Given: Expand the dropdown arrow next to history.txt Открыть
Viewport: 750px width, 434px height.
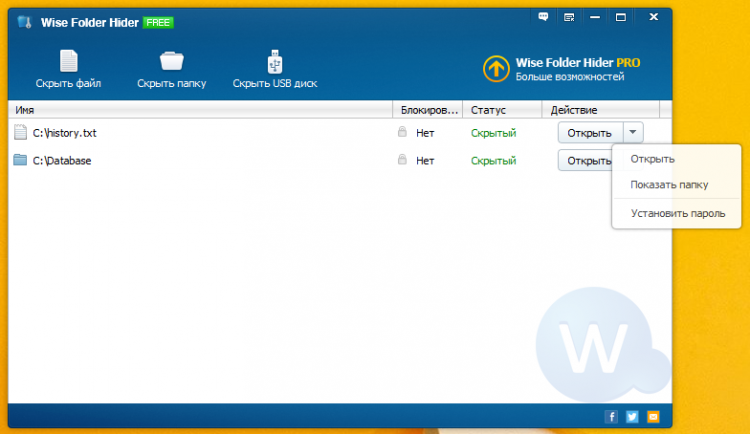Looking at the screenshot, I should point(633,132).
